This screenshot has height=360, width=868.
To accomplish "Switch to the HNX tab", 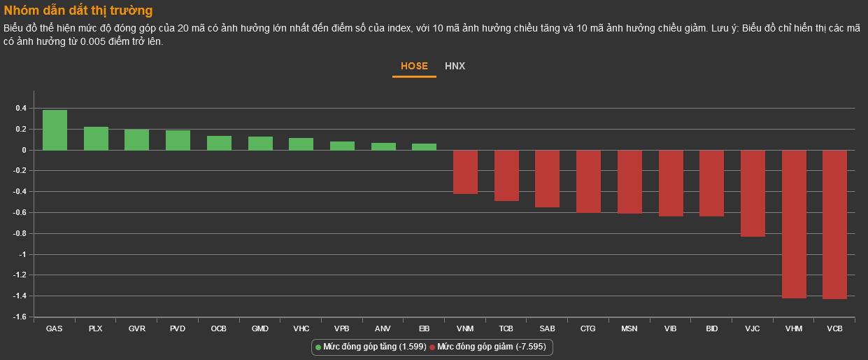I will pos(455,66).
